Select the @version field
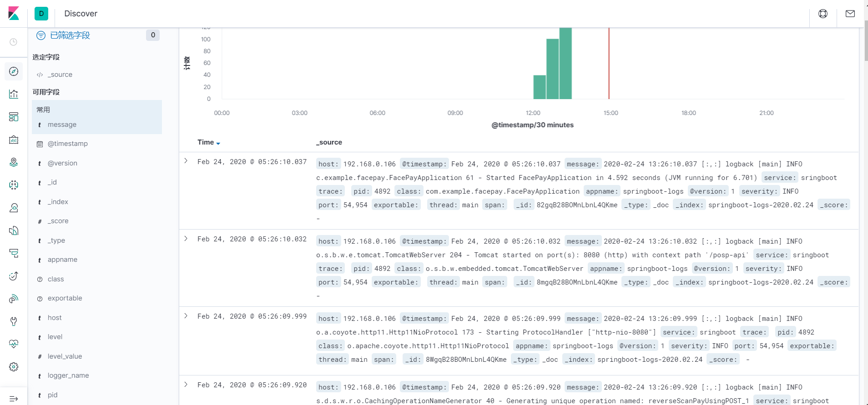The height and width of the screenshot is (405, 868). 62,163
